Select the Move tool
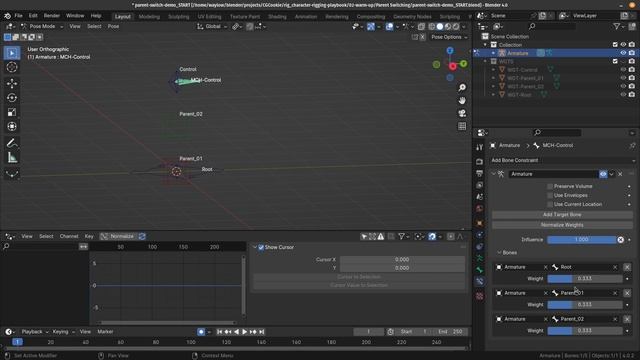The image size is (640, 360). coord(12,83)
